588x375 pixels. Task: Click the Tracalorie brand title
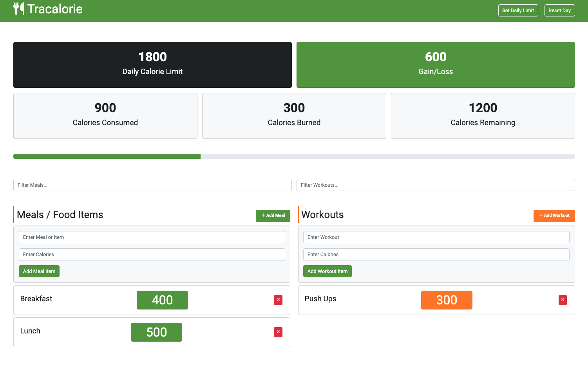pos(55,9)
